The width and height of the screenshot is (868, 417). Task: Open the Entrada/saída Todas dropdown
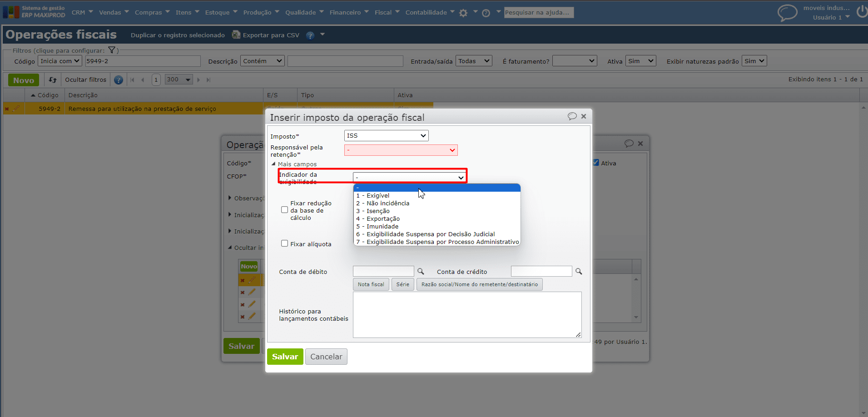coord(474,61)
